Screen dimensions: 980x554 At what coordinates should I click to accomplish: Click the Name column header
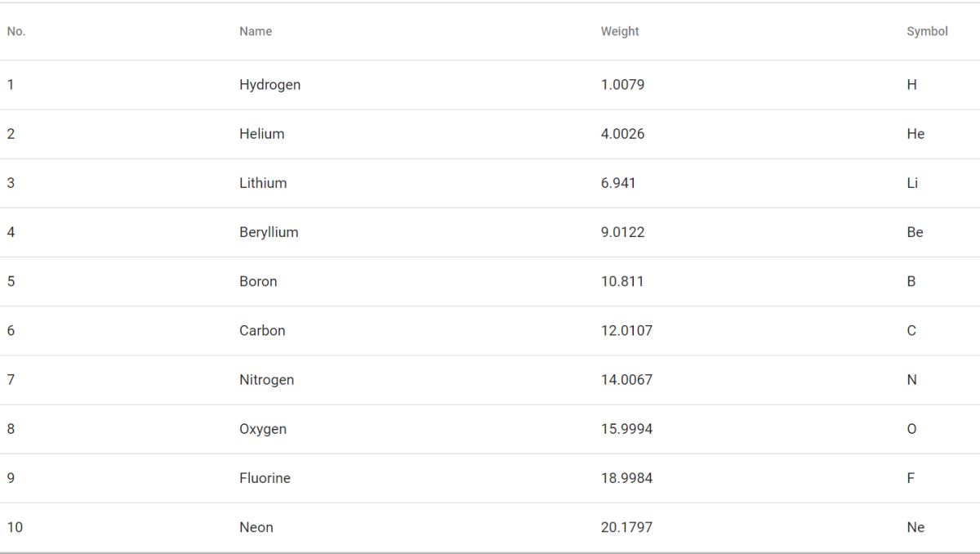coord(256,32)
